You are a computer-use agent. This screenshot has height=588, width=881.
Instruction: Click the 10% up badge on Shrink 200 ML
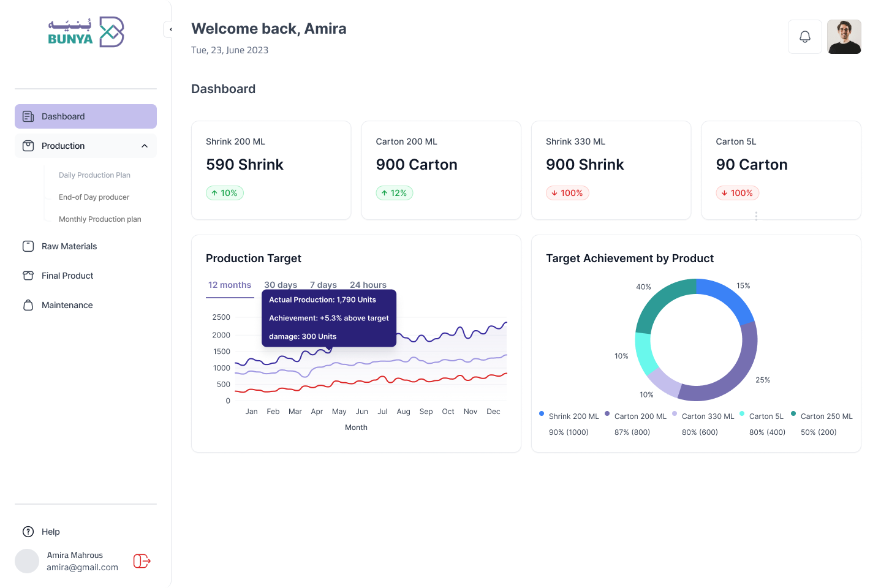(225, 193)
